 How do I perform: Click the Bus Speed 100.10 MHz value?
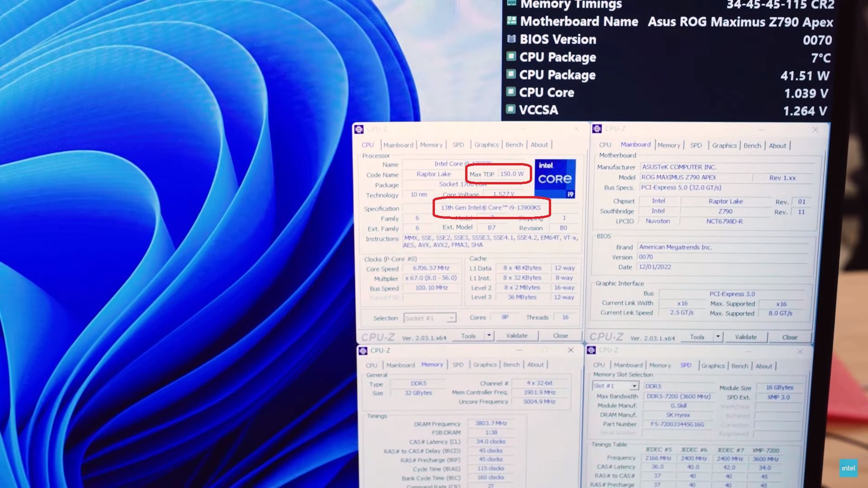click(x=431, y=288)
